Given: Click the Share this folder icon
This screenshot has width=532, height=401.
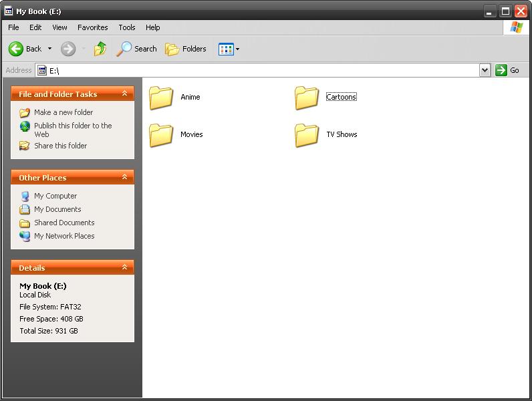Looking at the screenshot, I should point(25,146).
